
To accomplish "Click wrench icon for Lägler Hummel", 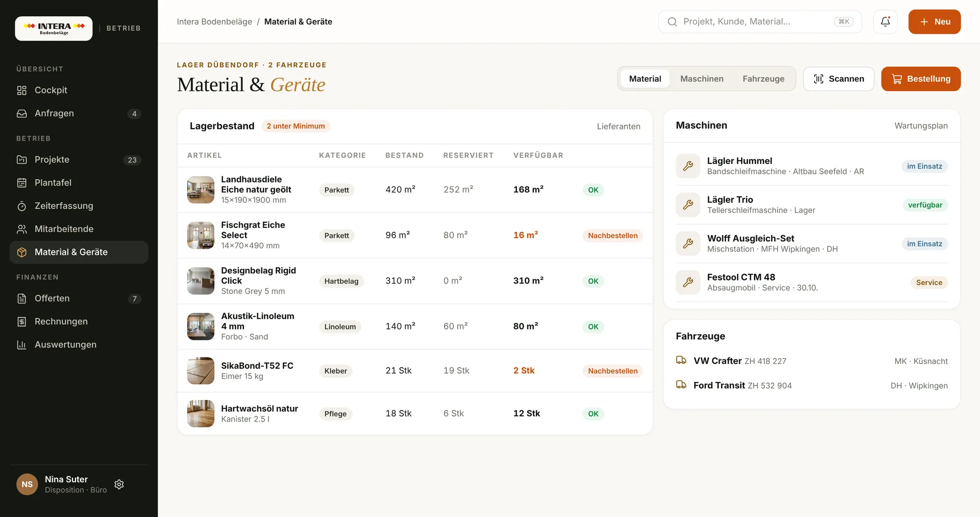I will (x=688, y=166).
